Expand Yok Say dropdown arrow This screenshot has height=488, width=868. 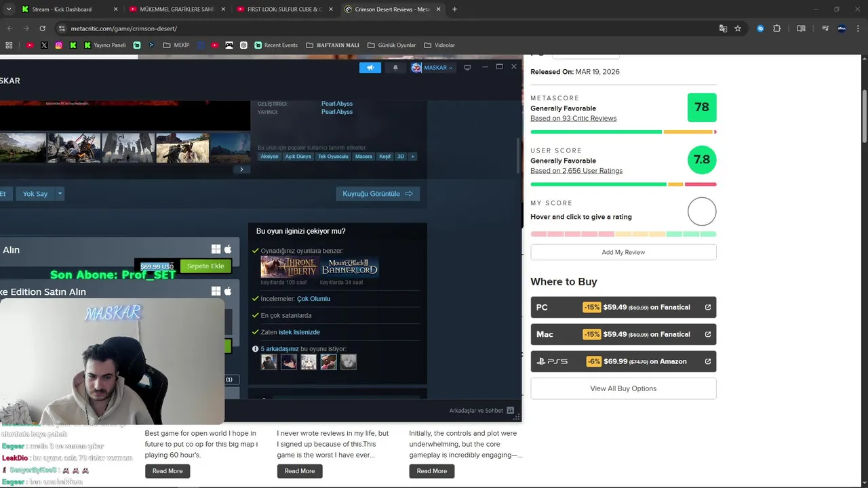60,194
